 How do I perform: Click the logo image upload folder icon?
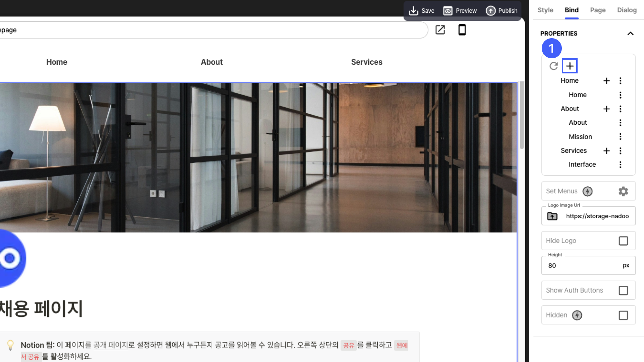point(552,216)
